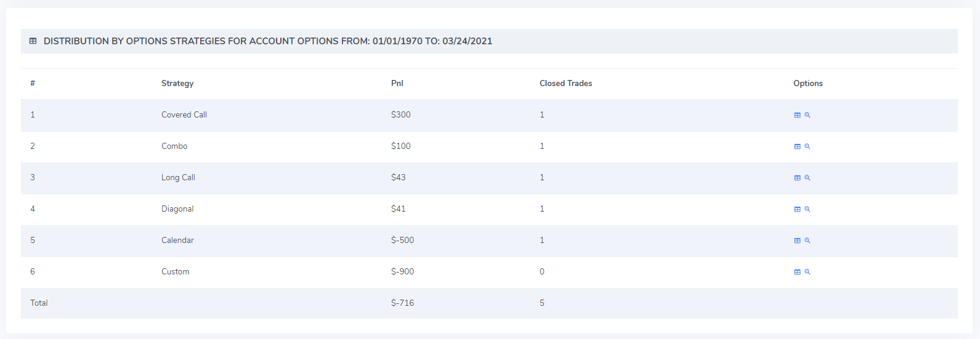980x339 pixels.
Task: Search Custom strategy trades via magnifier
Action: (807, 272)
